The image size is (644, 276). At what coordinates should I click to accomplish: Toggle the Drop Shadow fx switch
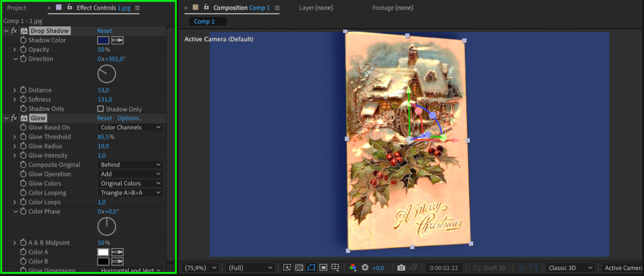click(14, 31)
